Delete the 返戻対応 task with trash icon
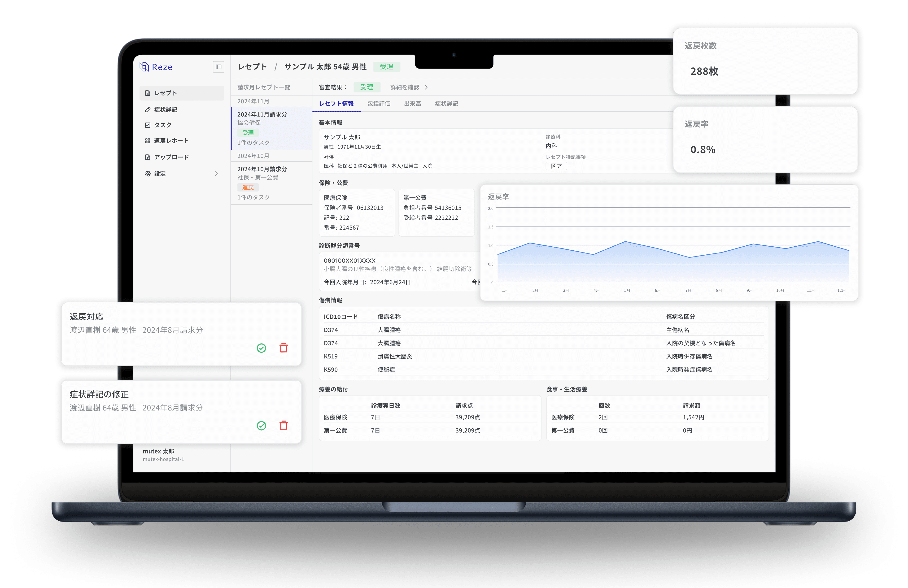 (284, 348)
